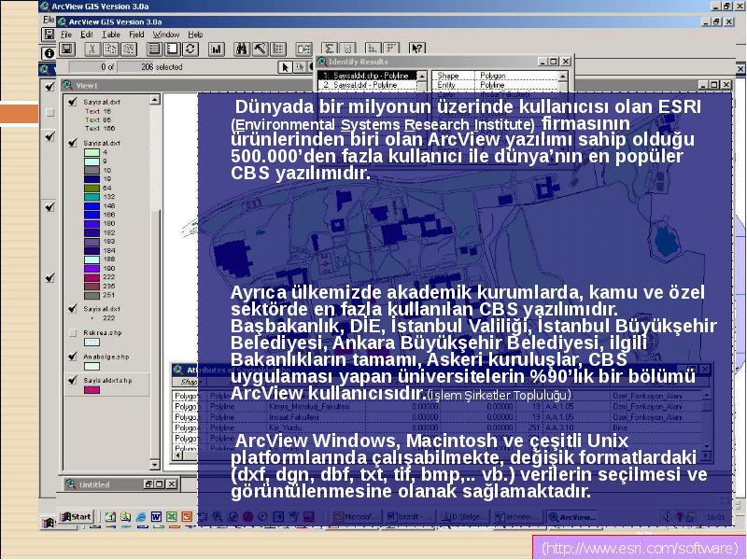Click the Copy toolbar icon
Image resolution: width=747 pixels, height=560 pixels.
pyautogui.click(x=110, y=49)
